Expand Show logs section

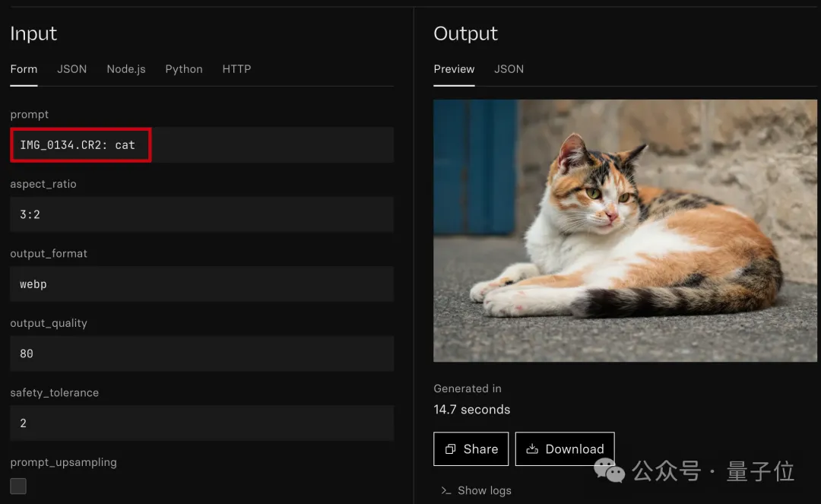483,491
